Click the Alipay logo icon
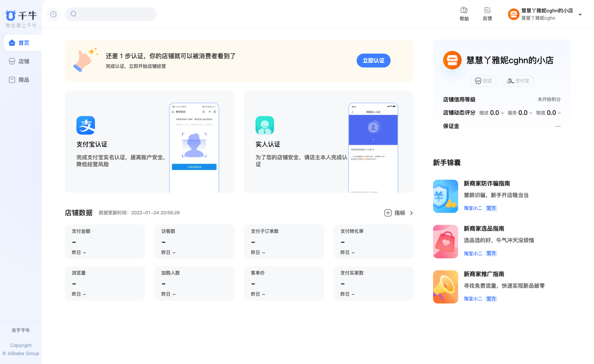 pos(86,125)
